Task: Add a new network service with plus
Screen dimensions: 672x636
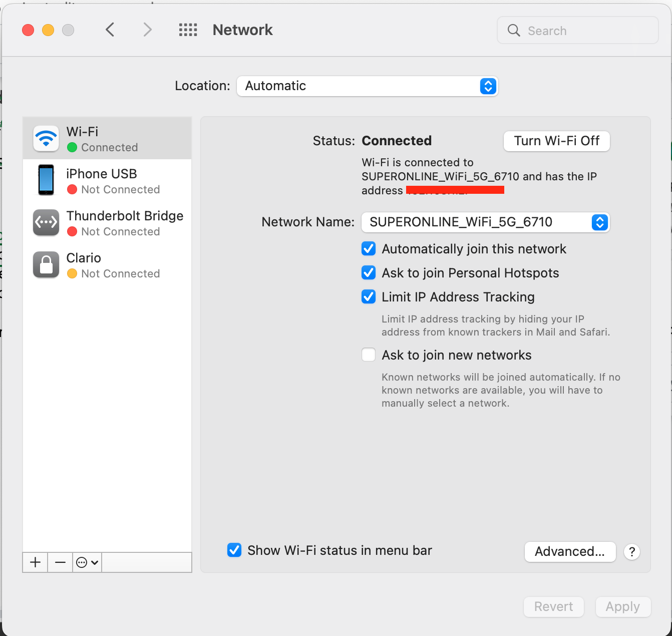Action: click(35, 562)
